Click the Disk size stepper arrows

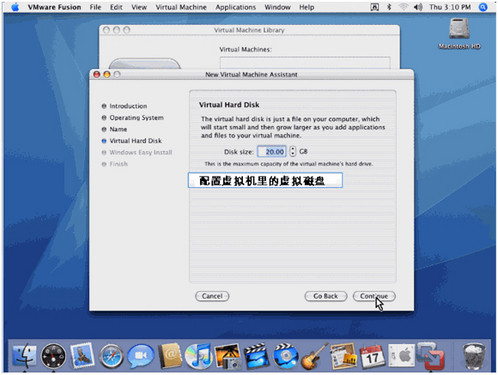coord(292,151)
